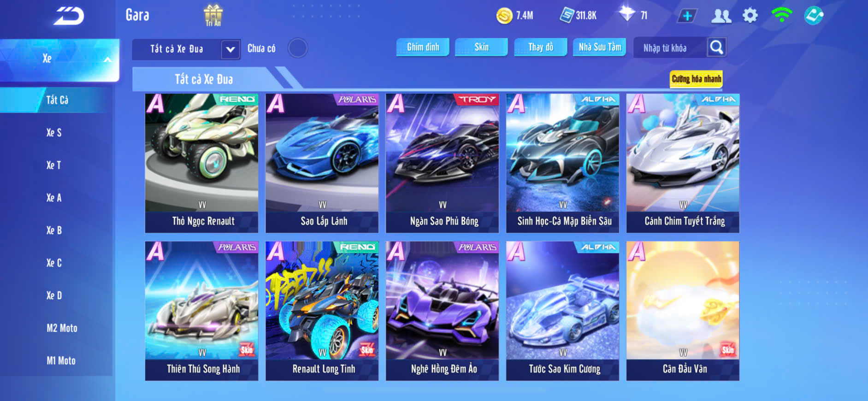868x401 pixels.
Task: Focus the Nhập từ khóa search field
Action: click(x=670, y=48)
